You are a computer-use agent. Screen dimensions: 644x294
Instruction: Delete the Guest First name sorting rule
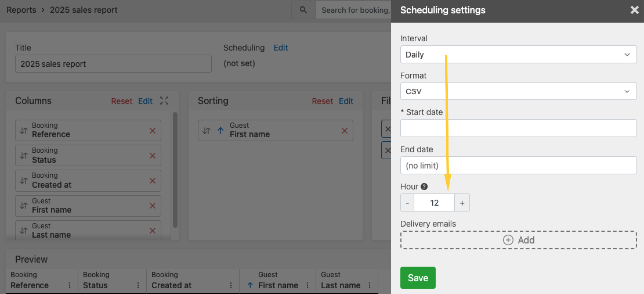(x=344, y=131)
